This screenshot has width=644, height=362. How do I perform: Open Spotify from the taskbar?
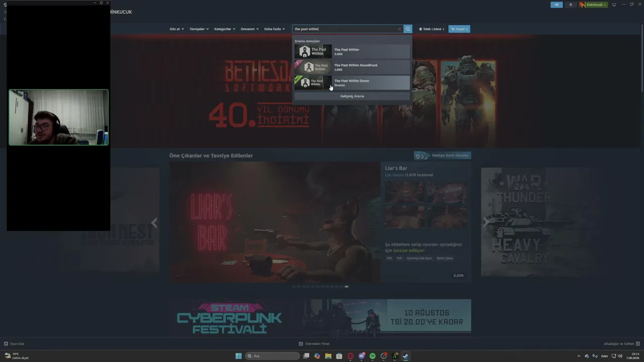(372, 356)
